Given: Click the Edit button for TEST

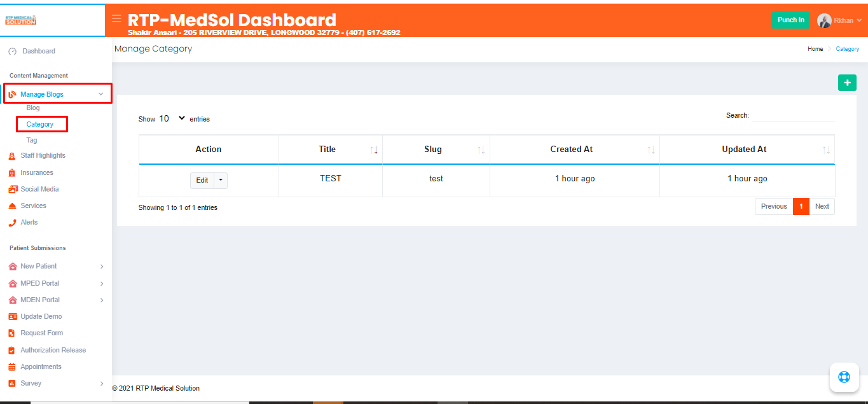Looking at the screenshot, I should pos(202,181).
